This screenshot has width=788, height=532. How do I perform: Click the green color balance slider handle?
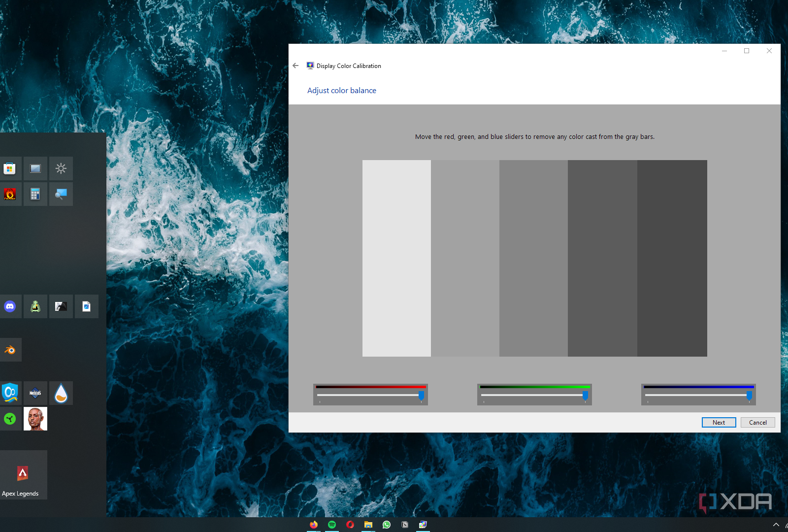tap(585, 395)
